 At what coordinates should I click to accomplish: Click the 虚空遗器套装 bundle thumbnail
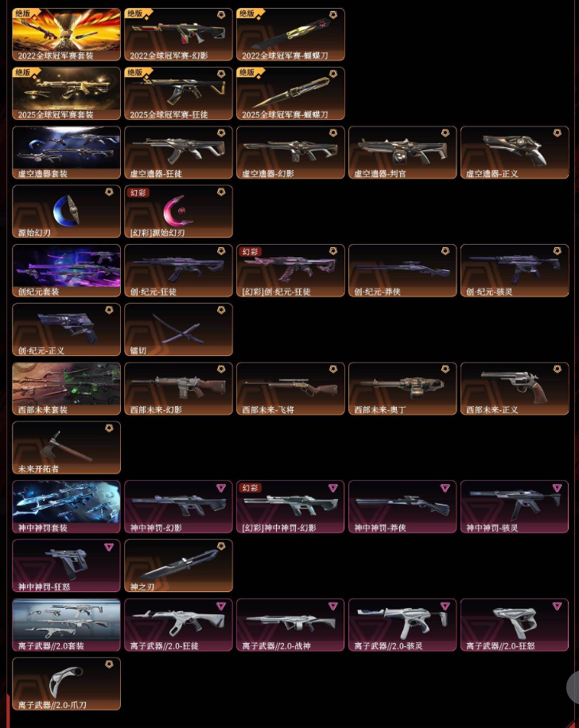coord(67,153)
